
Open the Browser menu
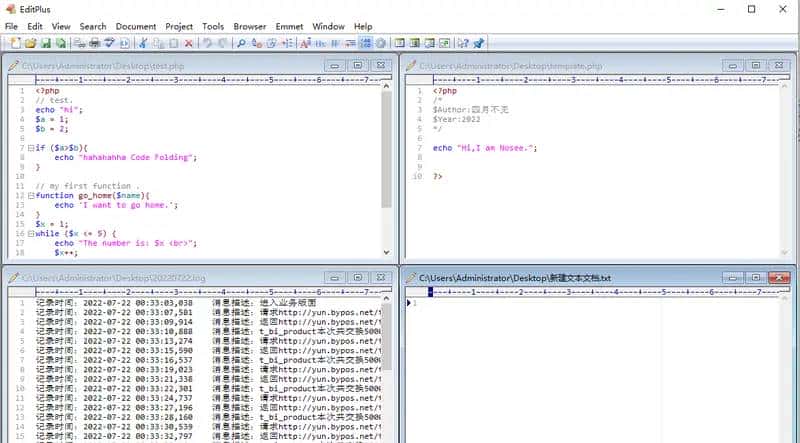pyautogui.click(x=249, y=27)
